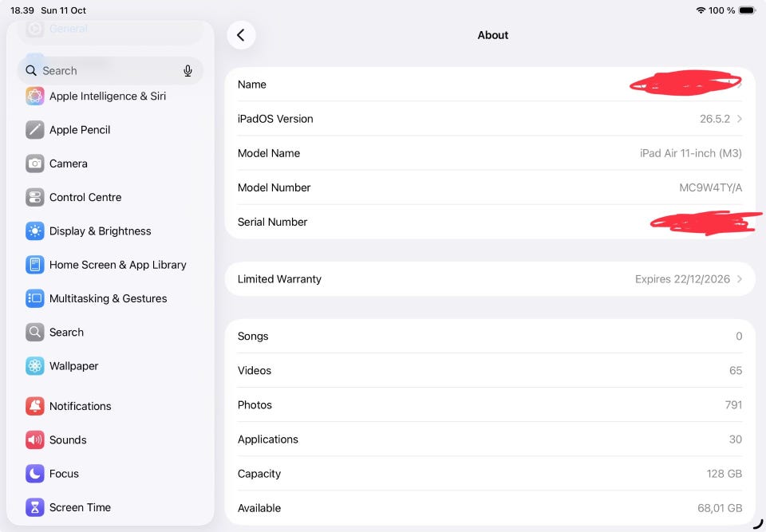Tap the 68,01 GB available value

click(720, 508)
